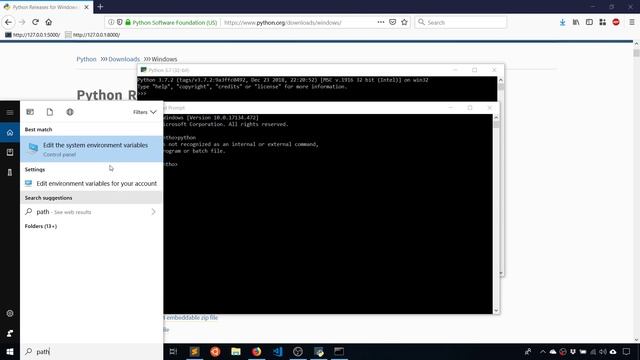Reload the python.org page
The width and height of the screenshot is (640, 360).
click(36, 22)
